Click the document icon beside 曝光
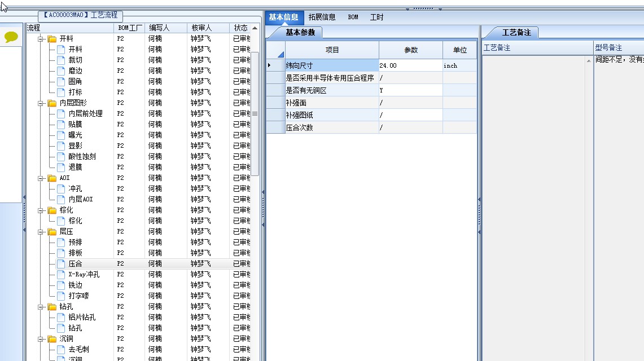This screenshot has height=361, width=644. (x=61, y=135)
